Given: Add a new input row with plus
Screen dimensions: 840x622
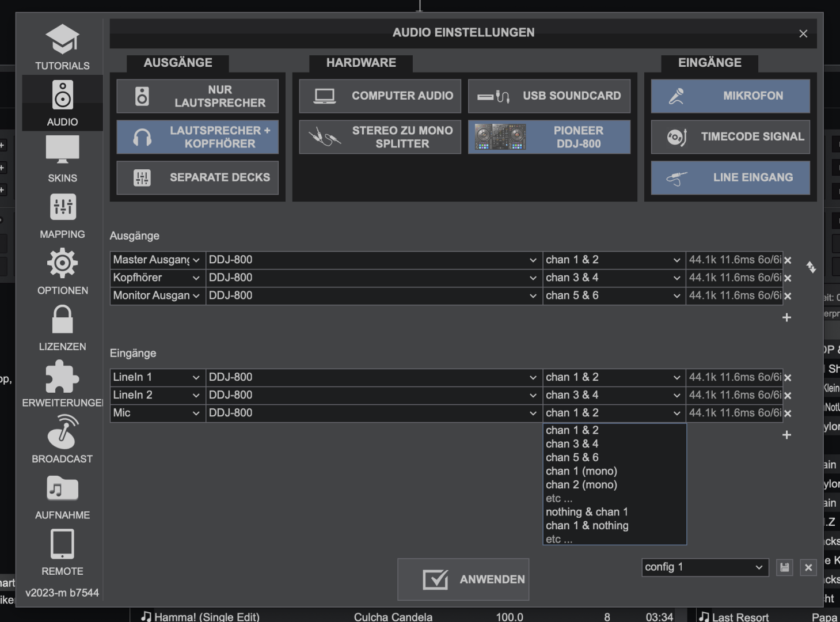Looking at the screenshot, I should [786, 435].
